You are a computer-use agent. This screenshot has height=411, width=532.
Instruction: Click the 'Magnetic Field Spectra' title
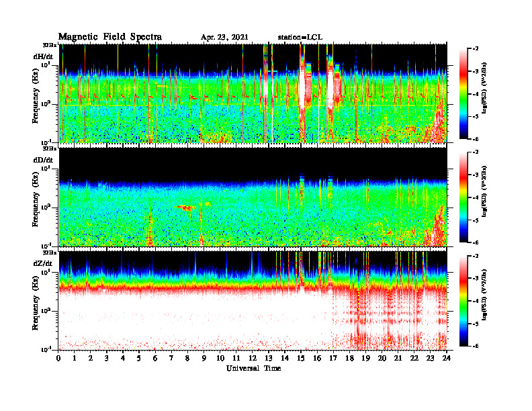tap(110, 37)
